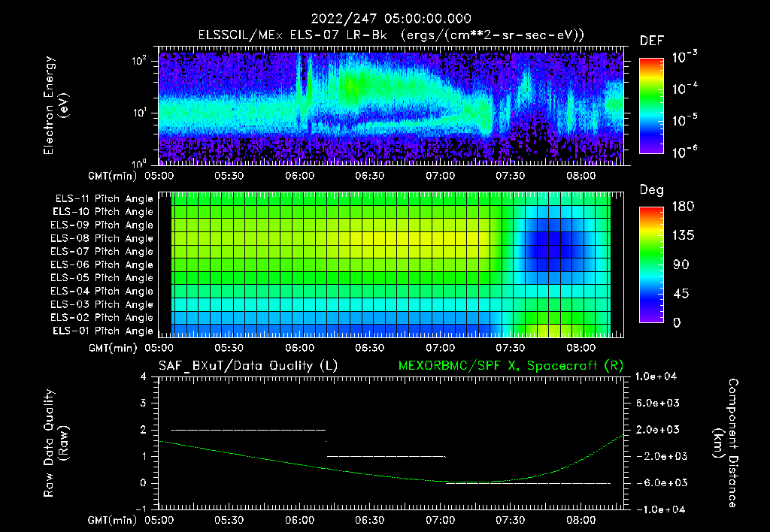Click the DEF color scale label
Screen dimensions: 770x532
coord(651,41)
